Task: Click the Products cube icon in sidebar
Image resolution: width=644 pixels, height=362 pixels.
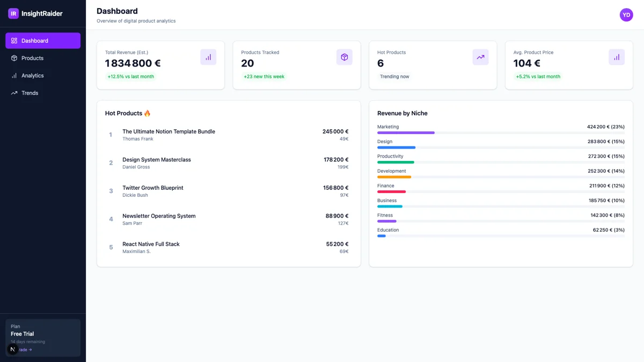Action: [13, 58]
